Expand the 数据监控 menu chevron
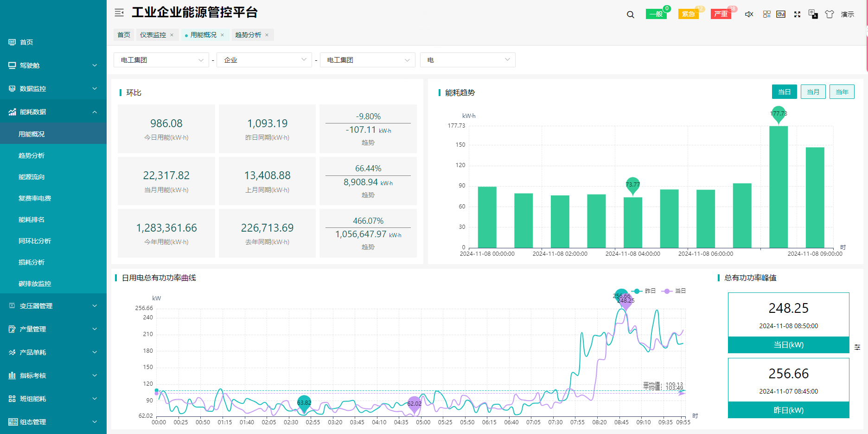868x434 pixels. click(95, 89)
